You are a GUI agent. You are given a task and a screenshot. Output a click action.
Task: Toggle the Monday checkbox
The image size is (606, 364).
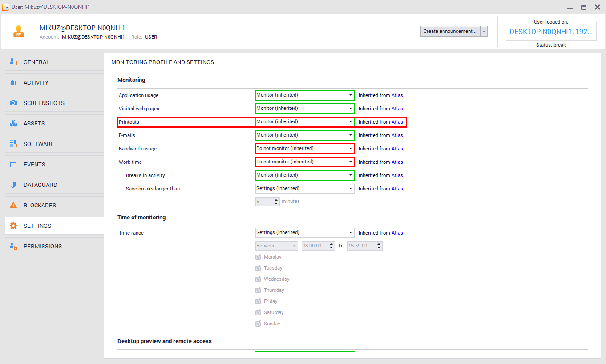[258, 257]
